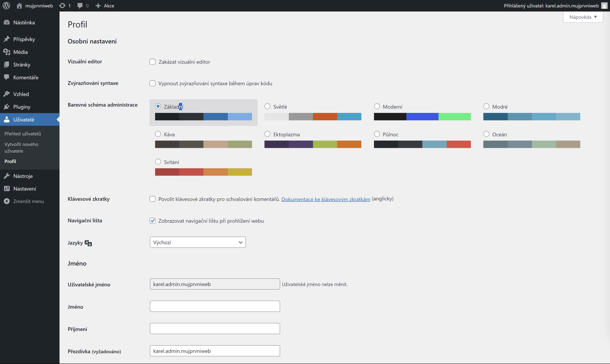The width and height of the screenshot is (610, 364).
Task: Select the Půlnoc color scheme radio
Action: [377, 134]
